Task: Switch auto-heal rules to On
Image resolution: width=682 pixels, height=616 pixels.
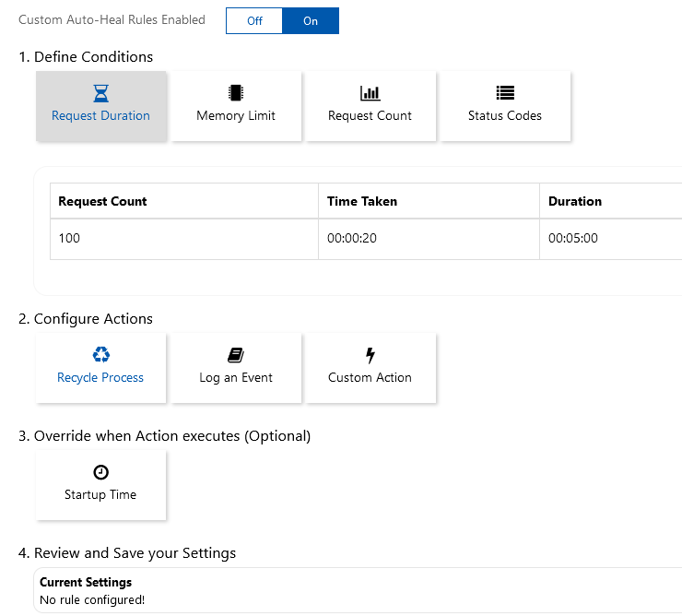Action: point(311,21)
